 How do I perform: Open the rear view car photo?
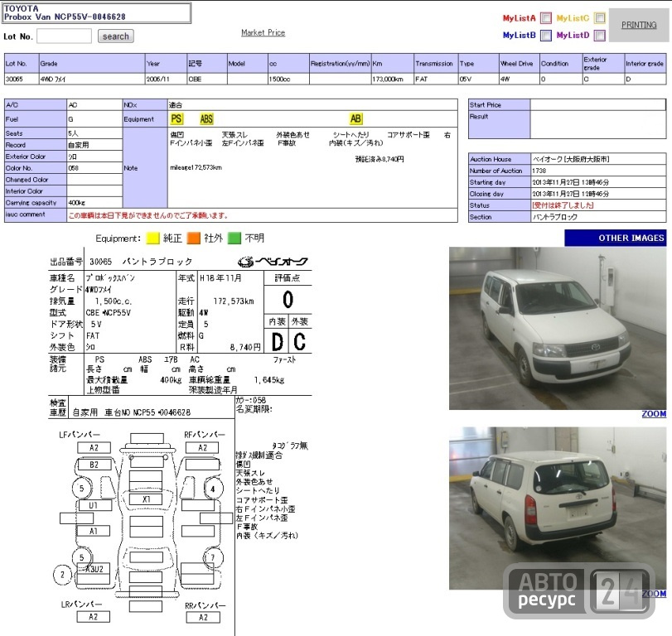(558, 508)
